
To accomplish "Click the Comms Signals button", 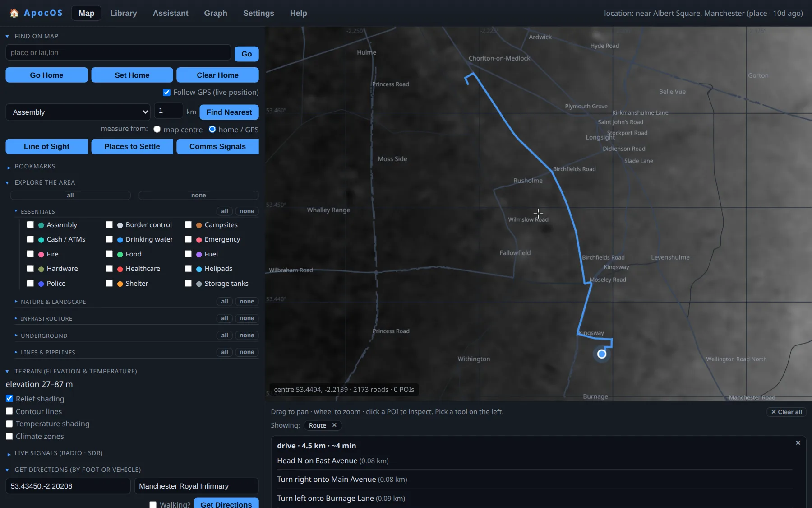I will tap(217, 146).
